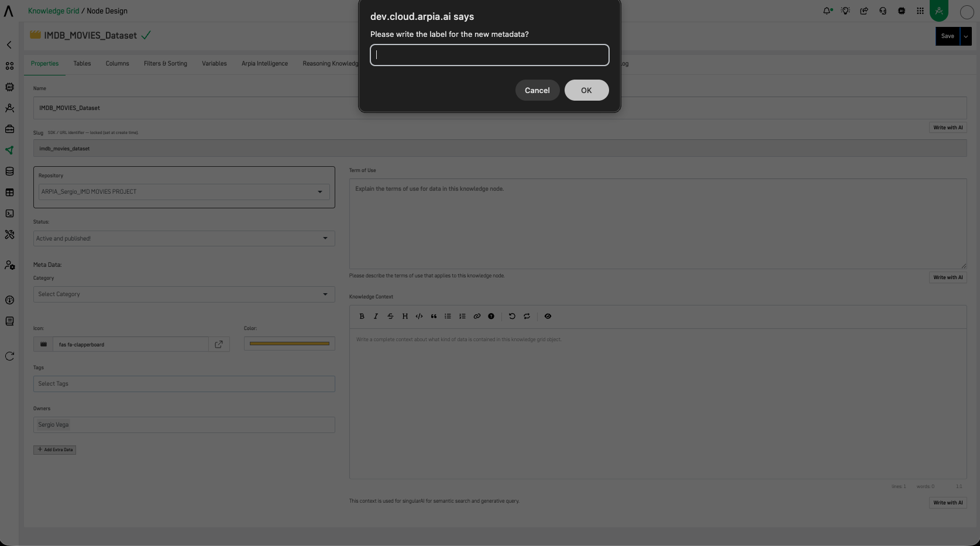Viewport: 980px width, 546px height.
Task: Collapse sidebar with back chevron
Action: (9, 45)
